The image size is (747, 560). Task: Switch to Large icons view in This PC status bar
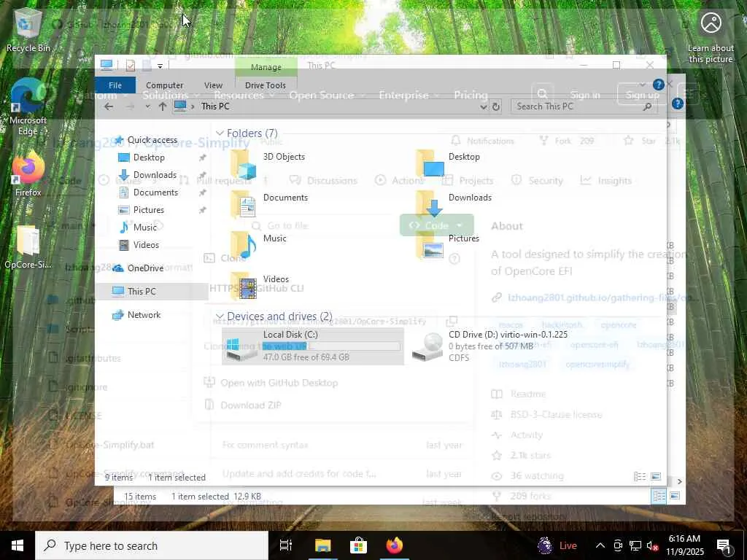(656, 477)
